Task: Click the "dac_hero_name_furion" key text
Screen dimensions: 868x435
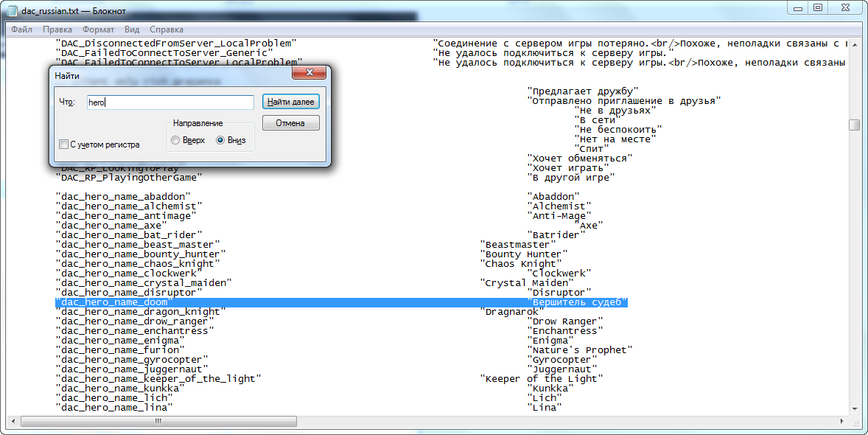Action: pyautogui.click(x=120, y=350)
